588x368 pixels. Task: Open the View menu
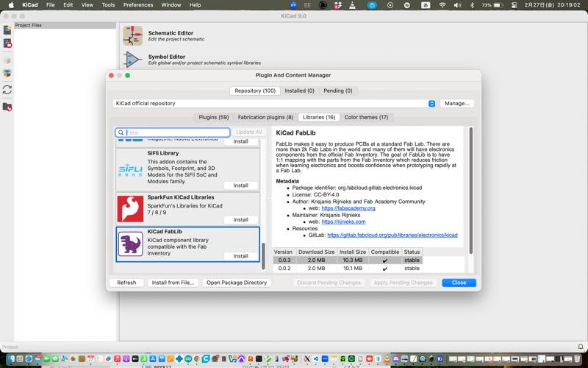point(87,5)
